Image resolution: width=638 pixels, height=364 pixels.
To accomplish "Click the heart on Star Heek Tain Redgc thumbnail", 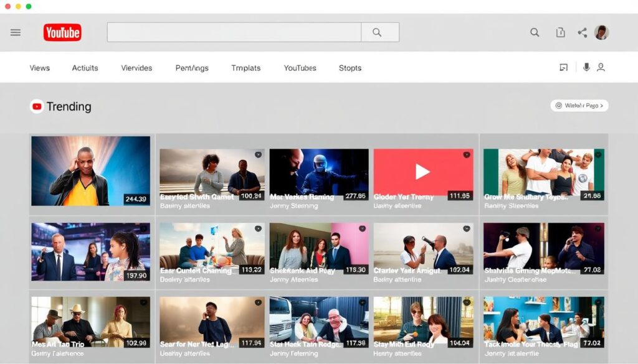I will pyautogui.click(x=362, y=302).
